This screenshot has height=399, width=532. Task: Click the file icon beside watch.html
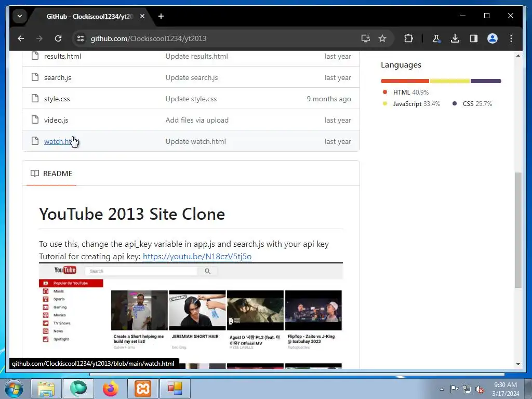pos(35,141)
